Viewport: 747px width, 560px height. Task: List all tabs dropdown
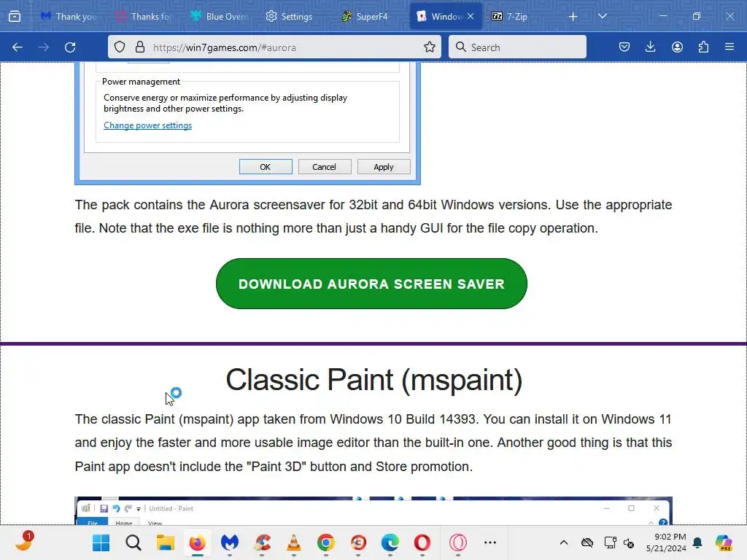[602, 17]
